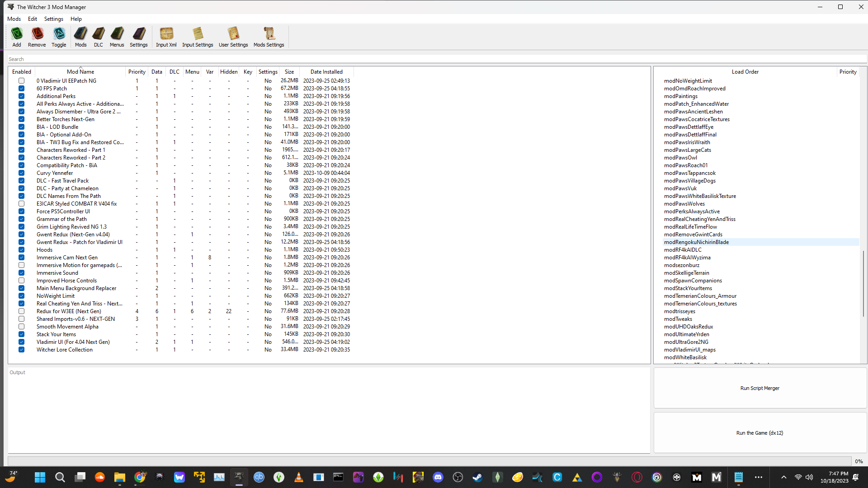Open OBS Studio from taskbar
Screen dimensions: 868x488
coord(458,477)
